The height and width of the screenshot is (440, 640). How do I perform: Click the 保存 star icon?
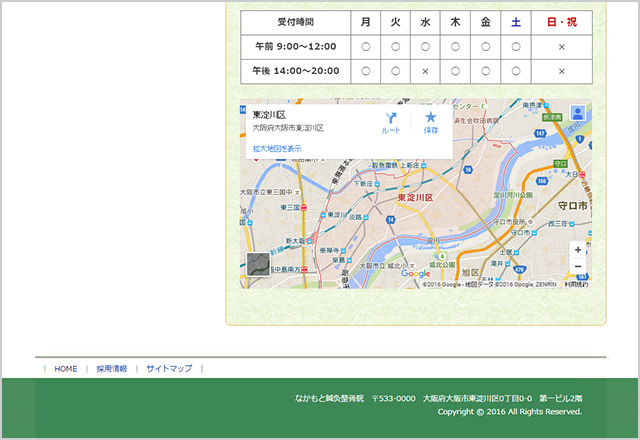[431, 118]
